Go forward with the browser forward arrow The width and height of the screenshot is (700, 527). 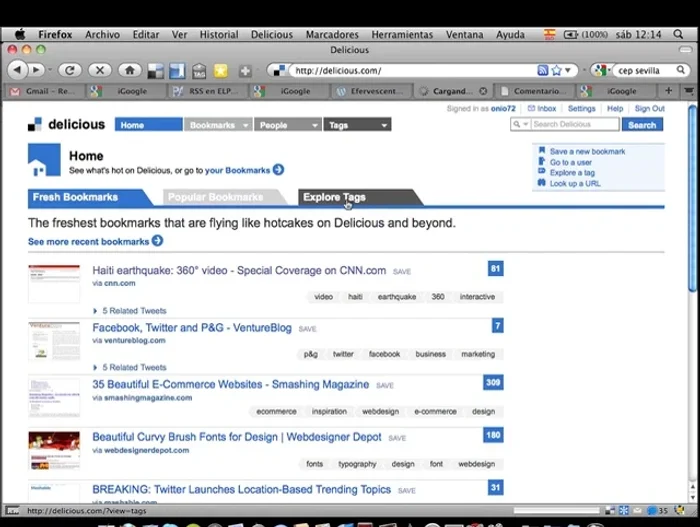(37, 70)
